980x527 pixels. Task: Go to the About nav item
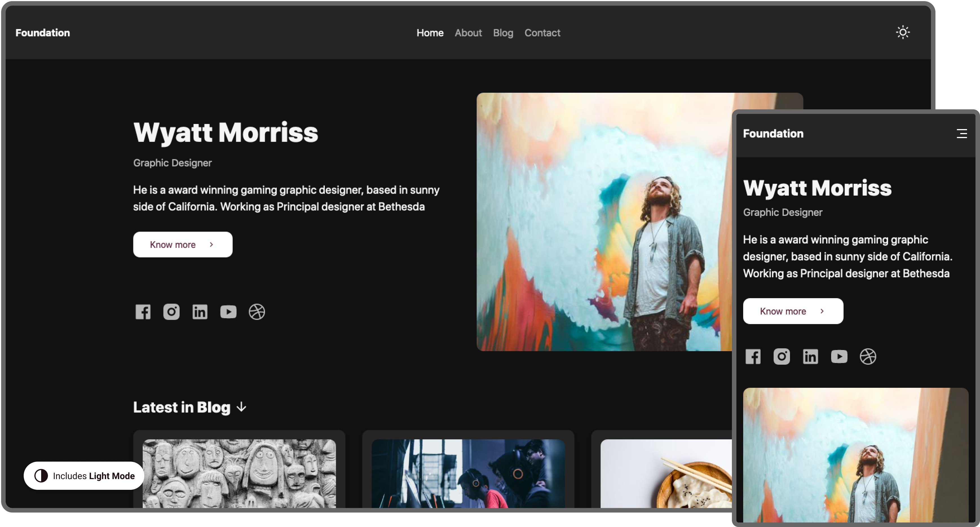click(468, 33)
